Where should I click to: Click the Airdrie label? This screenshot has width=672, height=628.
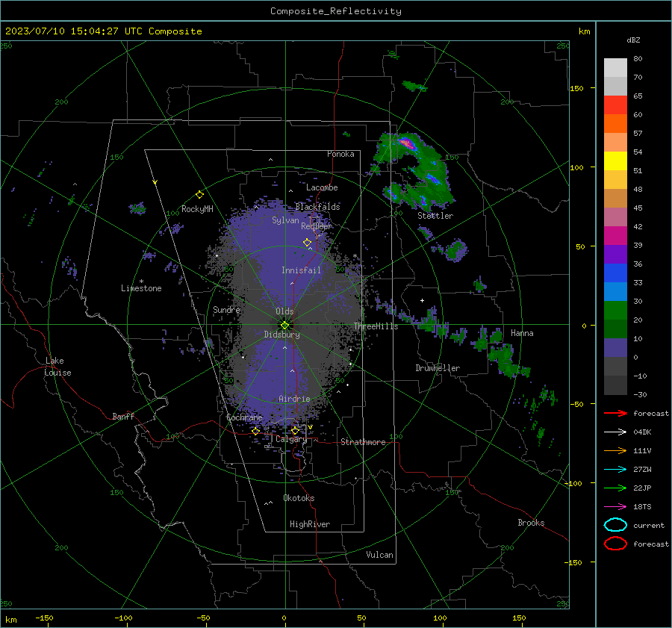[294, 399]
